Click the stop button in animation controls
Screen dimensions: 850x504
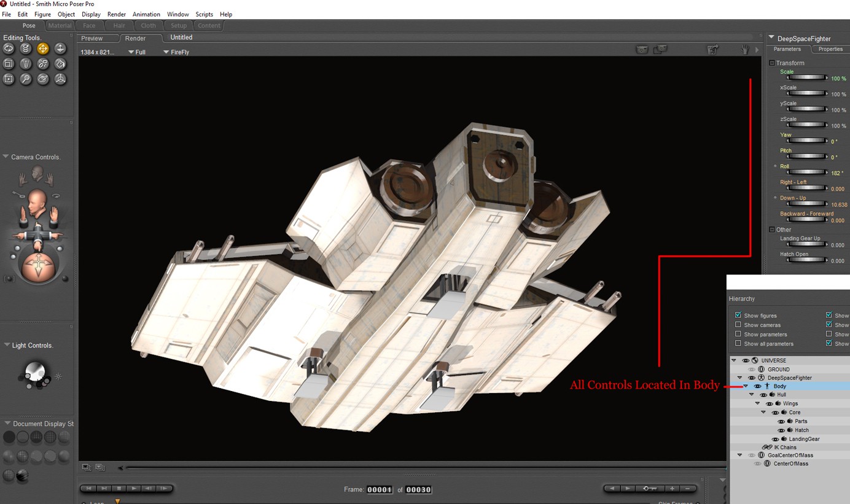click(x=119, y=489)
